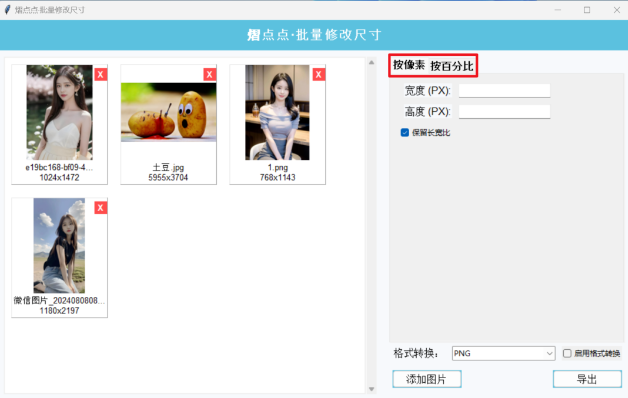This screenshot has height=398, width=628.
Task: Select the e19bc168 image thumbnail
Action: 59,113
